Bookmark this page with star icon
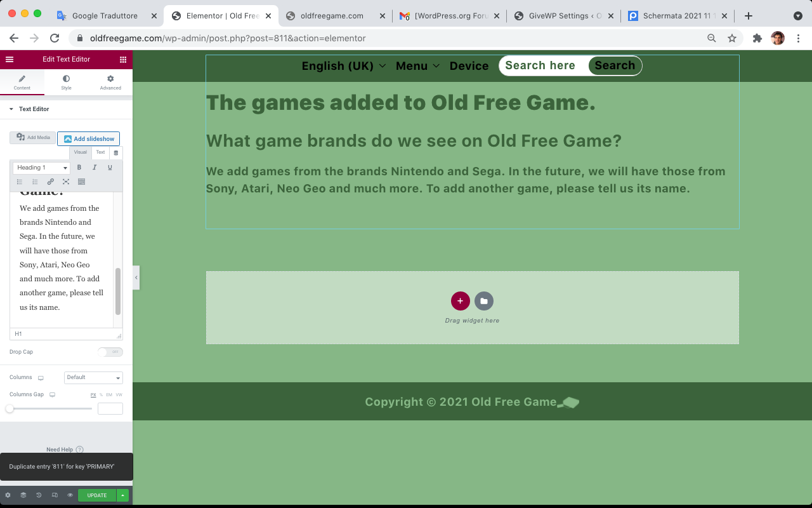 tap(732, 38)
